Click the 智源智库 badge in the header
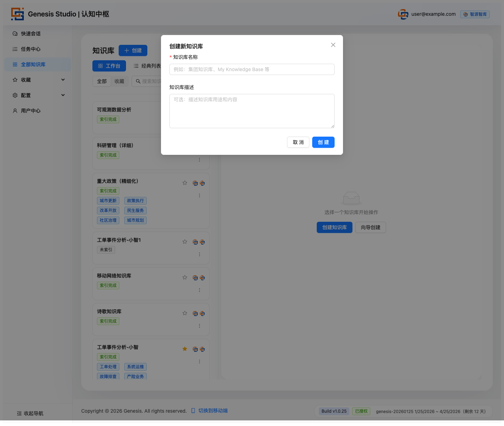The image size is (504, 426). 475,14
